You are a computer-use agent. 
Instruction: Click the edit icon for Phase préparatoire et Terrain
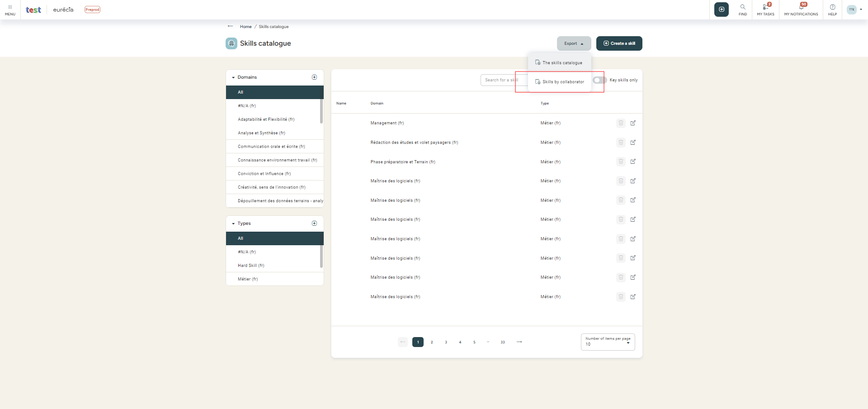click(633, 162)
